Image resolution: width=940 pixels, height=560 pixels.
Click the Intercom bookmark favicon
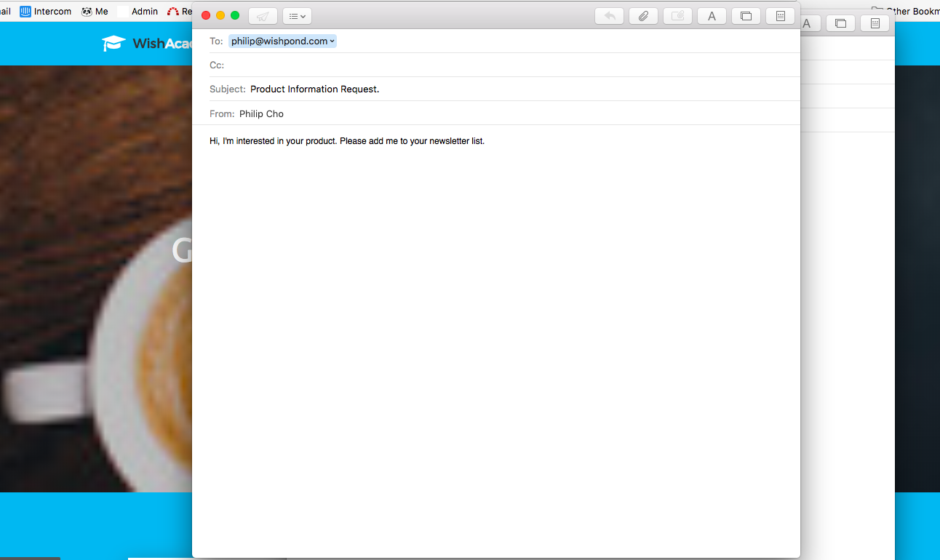coord(25,12)
